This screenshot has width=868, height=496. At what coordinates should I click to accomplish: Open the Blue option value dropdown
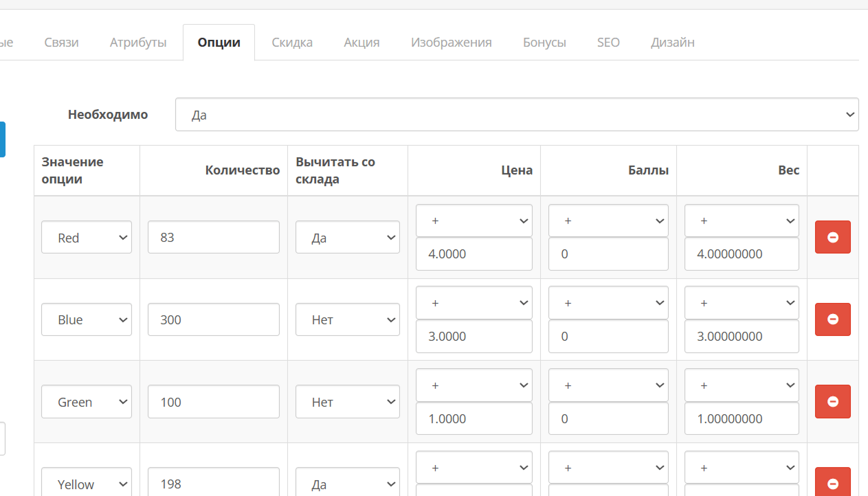[87, 319]
